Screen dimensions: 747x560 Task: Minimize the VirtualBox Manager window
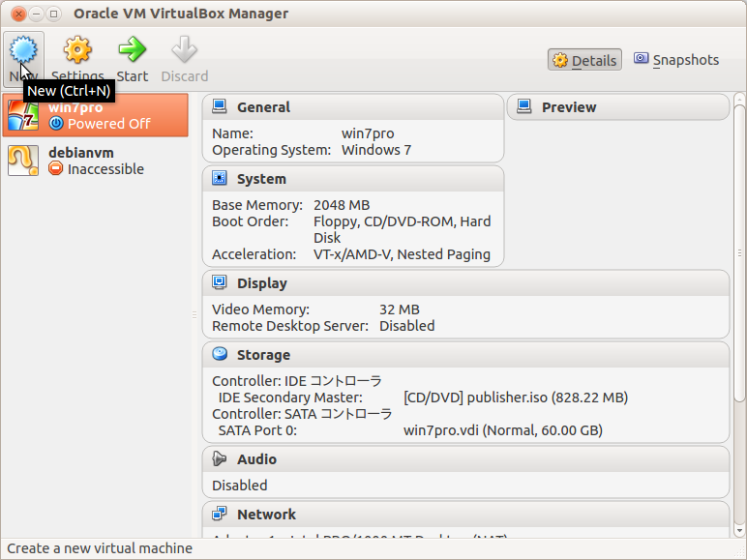coord(36,14)
